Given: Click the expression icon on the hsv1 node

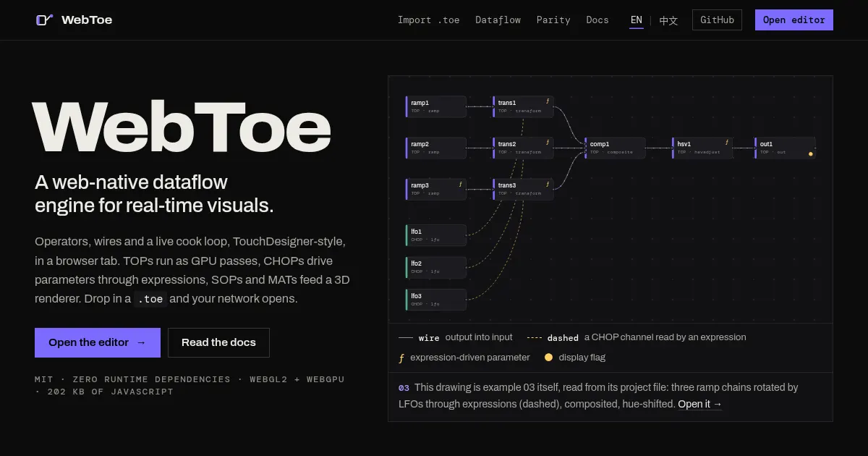Looking at the screenshot, I should [x=726, y=143].
